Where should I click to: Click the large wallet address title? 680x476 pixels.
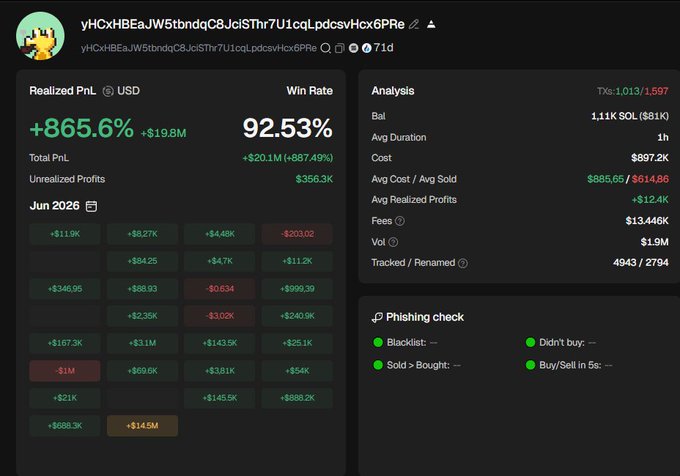pyautogui.click(x=242, y=24)
